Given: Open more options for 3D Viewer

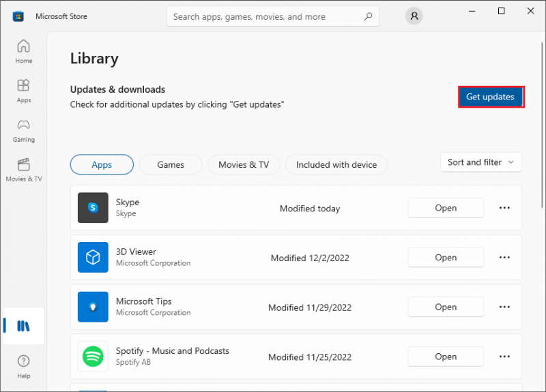Looking at the screenshot, I should 504,258.
